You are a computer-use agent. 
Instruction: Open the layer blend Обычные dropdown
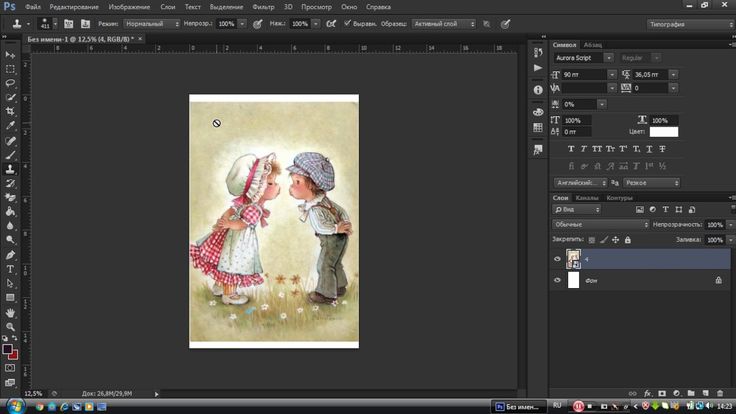(601, 224)
